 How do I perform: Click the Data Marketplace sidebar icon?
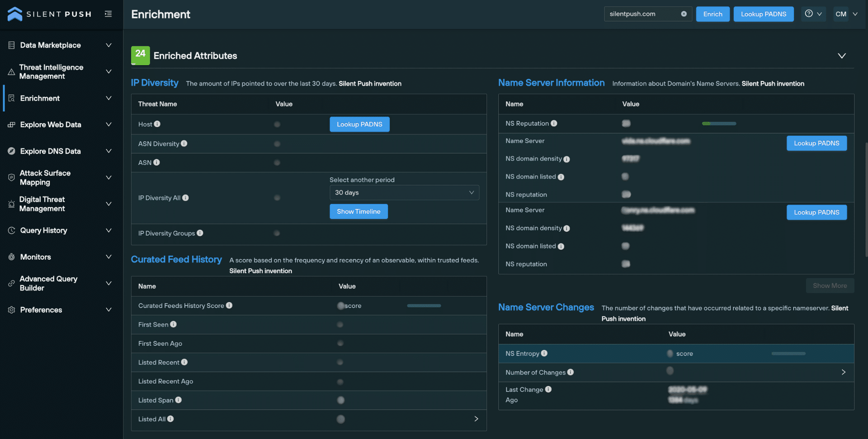pyautogui.click(x=11, y=45)
